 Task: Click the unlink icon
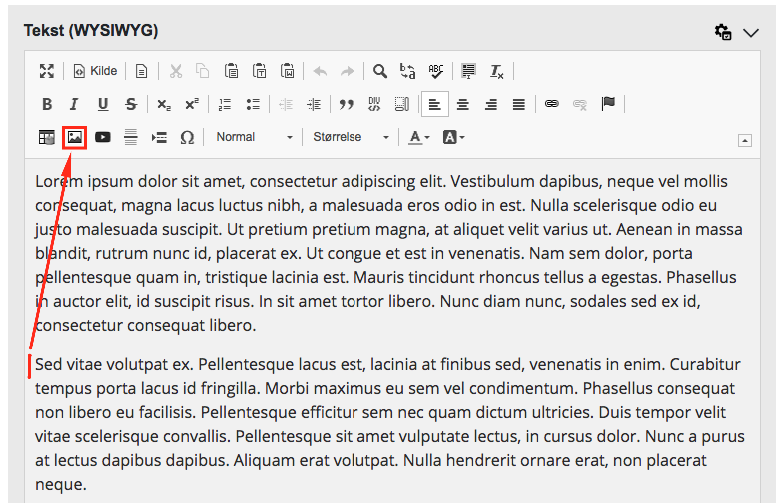coord(580,104)
